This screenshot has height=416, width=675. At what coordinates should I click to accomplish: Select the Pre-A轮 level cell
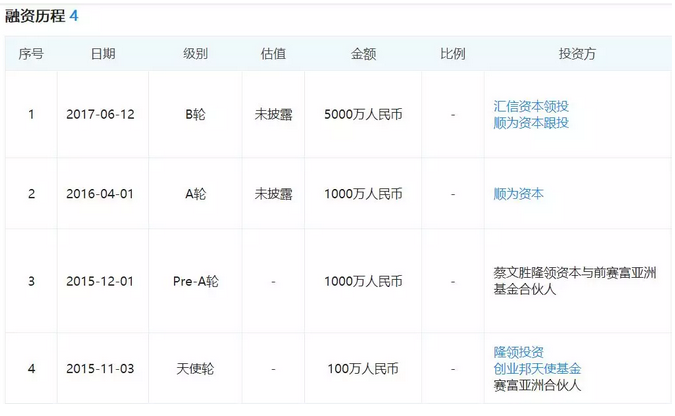tap(195, 282)
